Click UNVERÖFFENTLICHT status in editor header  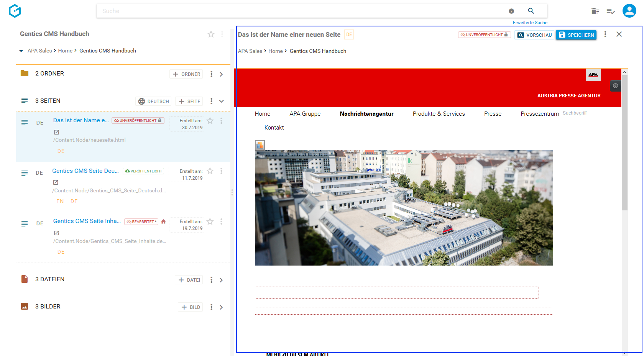click(x=484, y=34)
